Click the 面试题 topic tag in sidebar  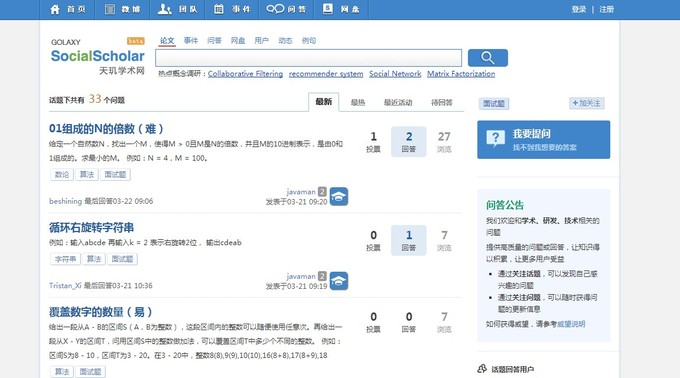click(494, 104)
